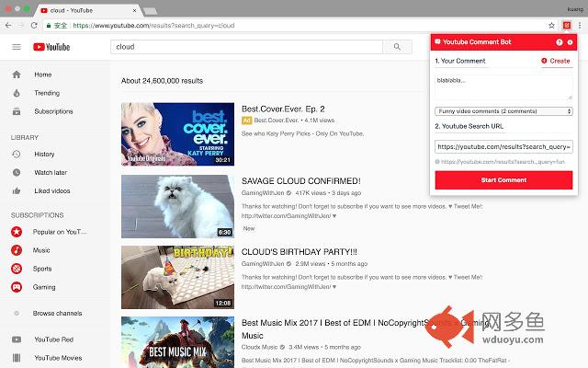Open Subscriptions in the sidebar
The height and width of the screenshot is (368, 588).
click(x=55, y=111)
